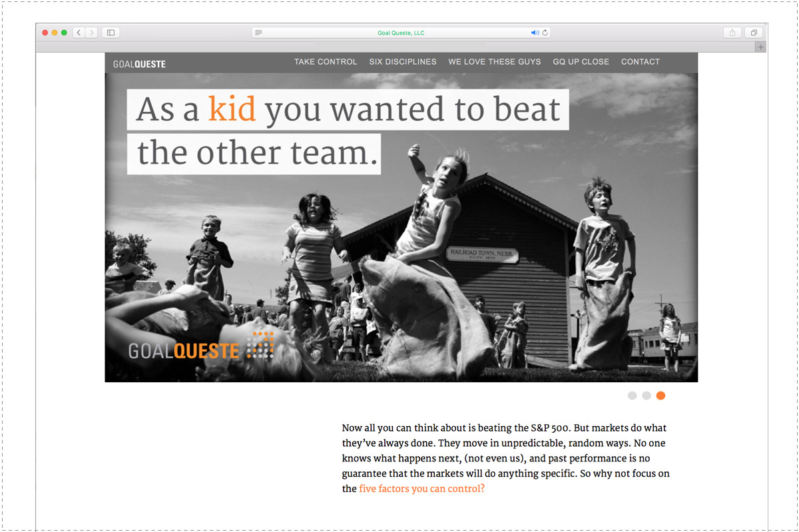Open We Love These Guys page

tap(495, 62)
